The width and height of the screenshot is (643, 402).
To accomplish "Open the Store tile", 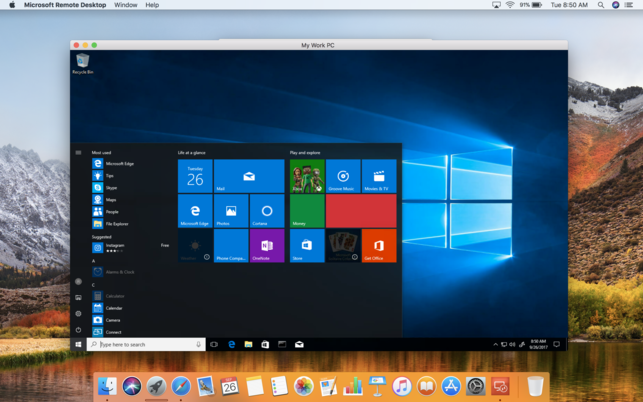I will click(x=307, y=245).
